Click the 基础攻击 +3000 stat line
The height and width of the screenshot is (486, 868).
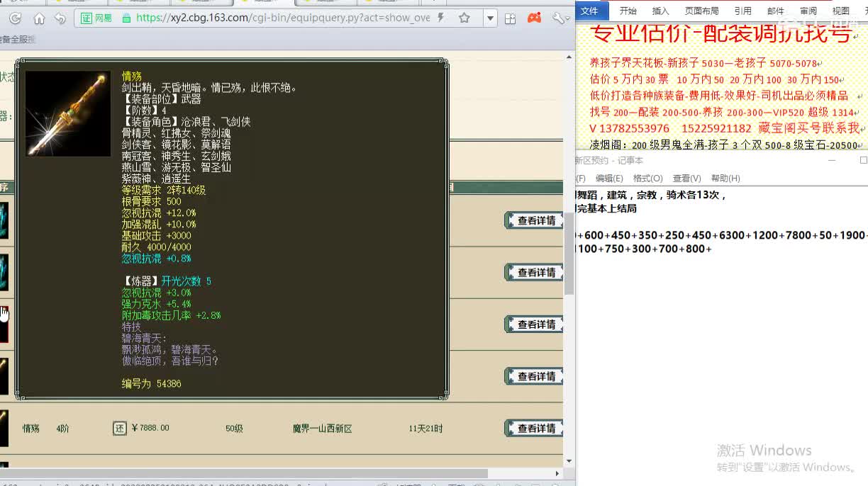pyautogui.click(x=156, y=236)
